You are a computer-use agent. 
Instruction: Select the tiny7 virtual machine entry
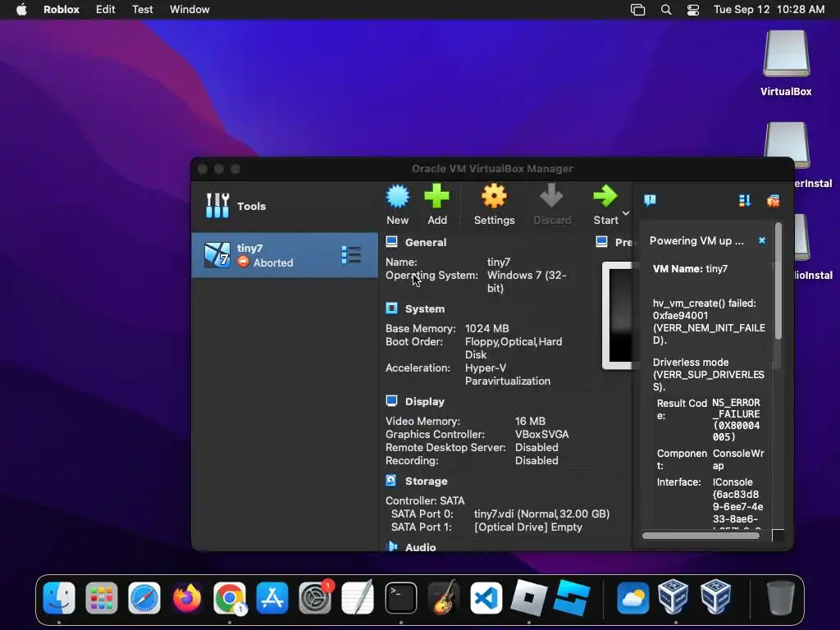coord(285,255)
